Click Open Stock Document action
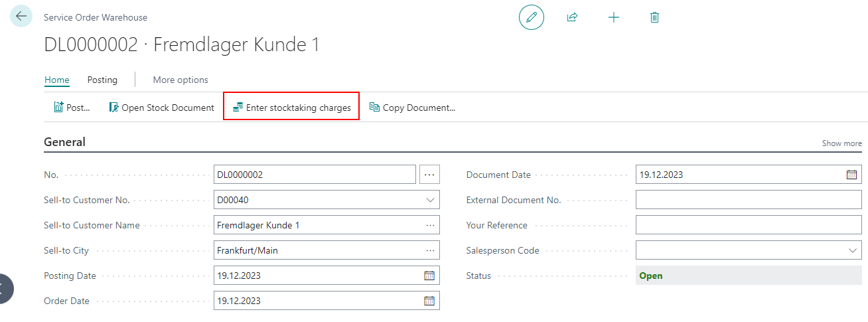The width and height of the screenshot is (868, 322). (162, 108)
